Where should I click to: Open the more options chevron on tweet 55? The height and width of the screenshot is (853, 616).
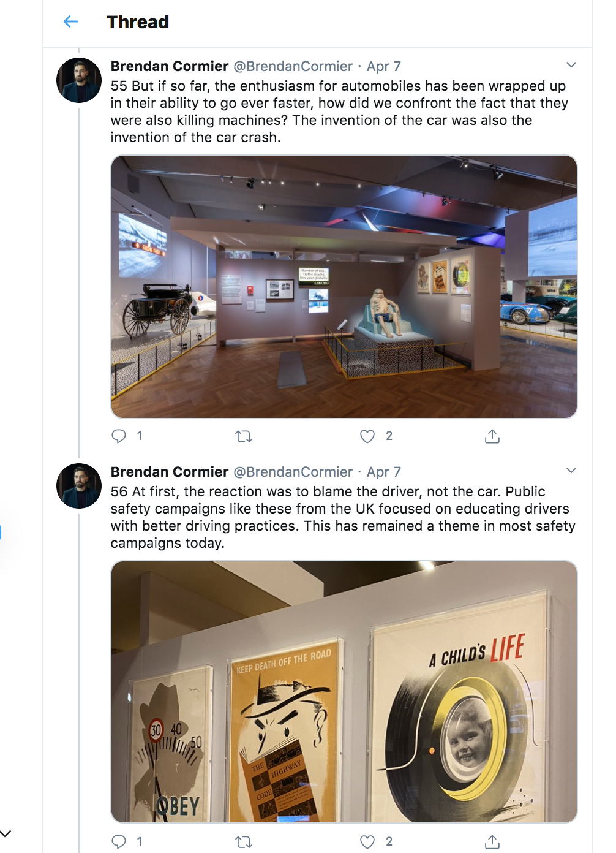point(571,65)
